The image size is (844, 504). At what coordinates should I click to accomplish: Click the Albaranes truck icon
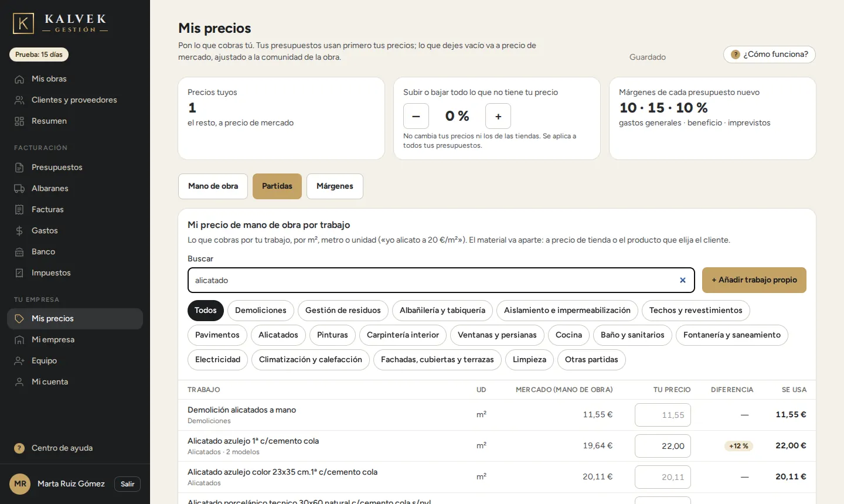click(x=19, y=189)
